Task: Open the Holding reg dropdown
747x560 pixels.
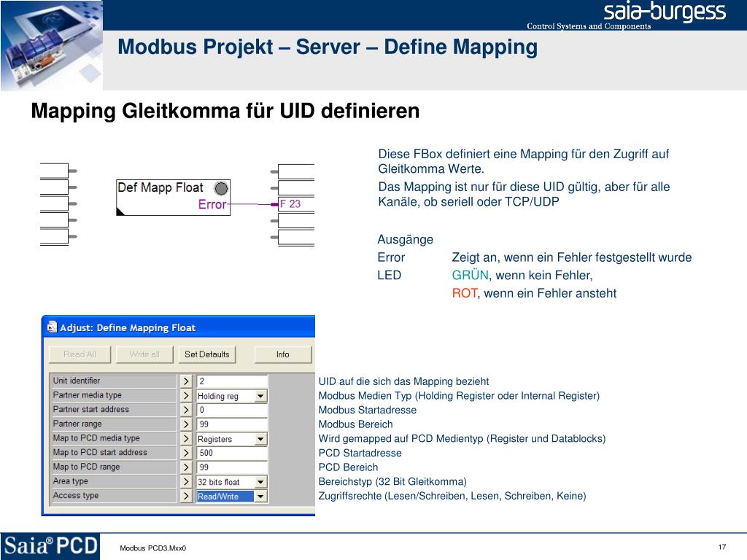Action: pyautogui.click(x=260, y=396)
